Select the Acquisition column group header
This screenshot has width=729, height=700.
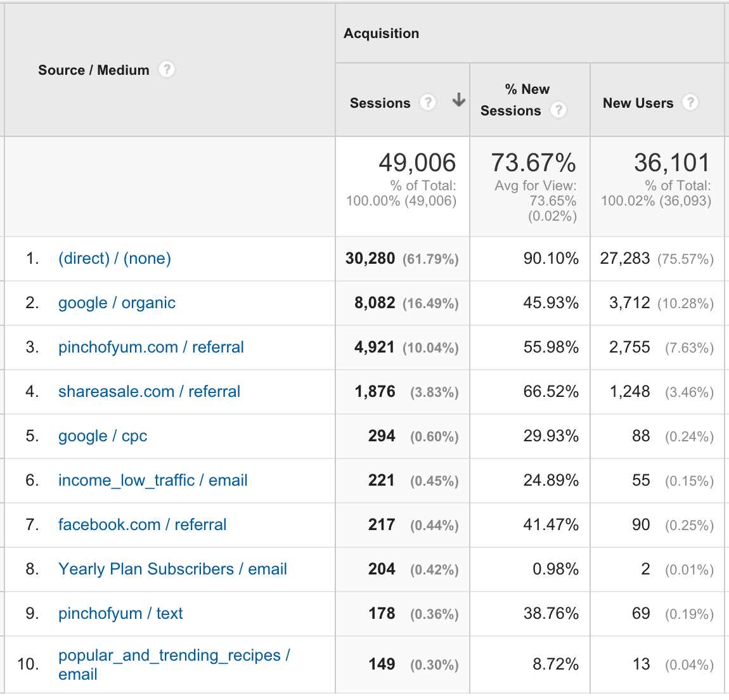(x=381, y=34)
